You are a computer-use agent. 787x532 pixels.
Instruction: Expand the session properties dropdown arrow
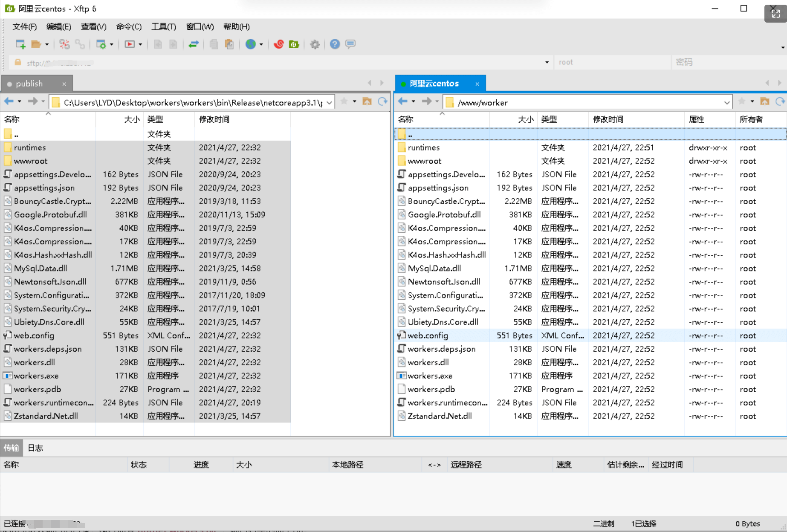pyautogui.click(x=112, y=44)
